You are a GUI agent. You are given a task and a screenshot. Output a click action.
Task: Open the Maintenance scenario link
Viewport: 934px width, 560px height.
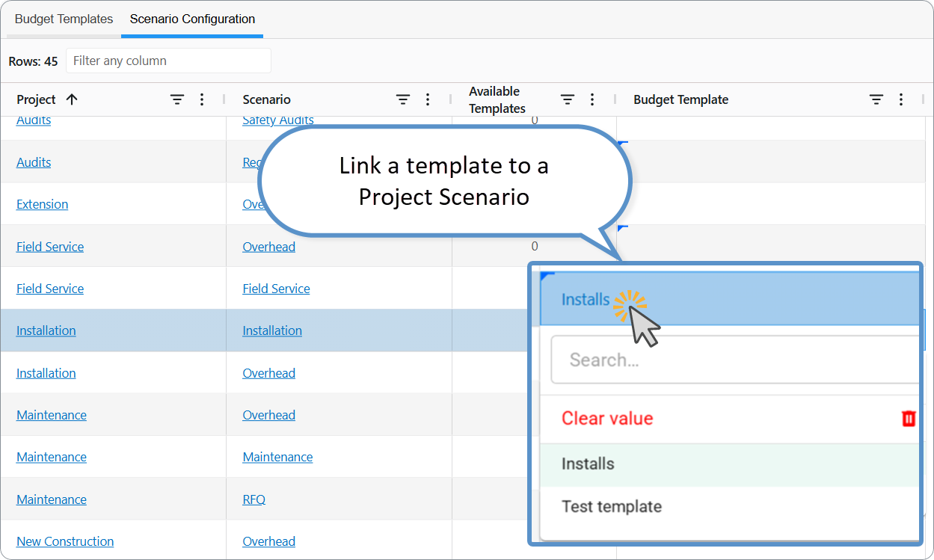pyautogui.click(x=277, y=457)
